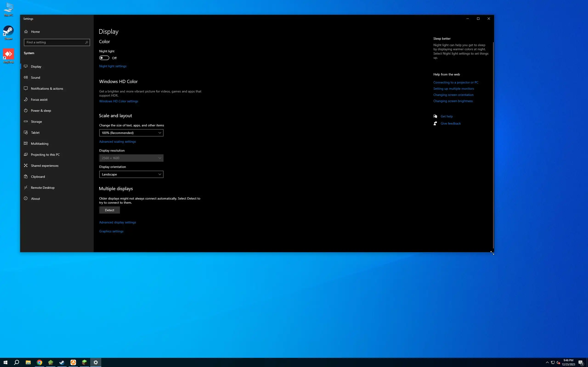The height and width of the screenshot is (367, 588).
Task: Click the Power & sleep icon
Action: coord(26,110)
